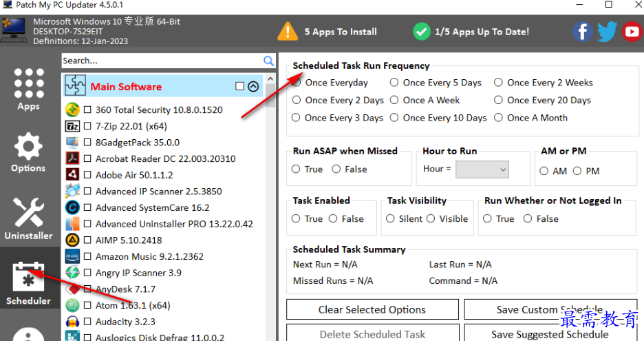Open the Hour dropdown
The height and width of the screenshot is (341, 644).
482,169
